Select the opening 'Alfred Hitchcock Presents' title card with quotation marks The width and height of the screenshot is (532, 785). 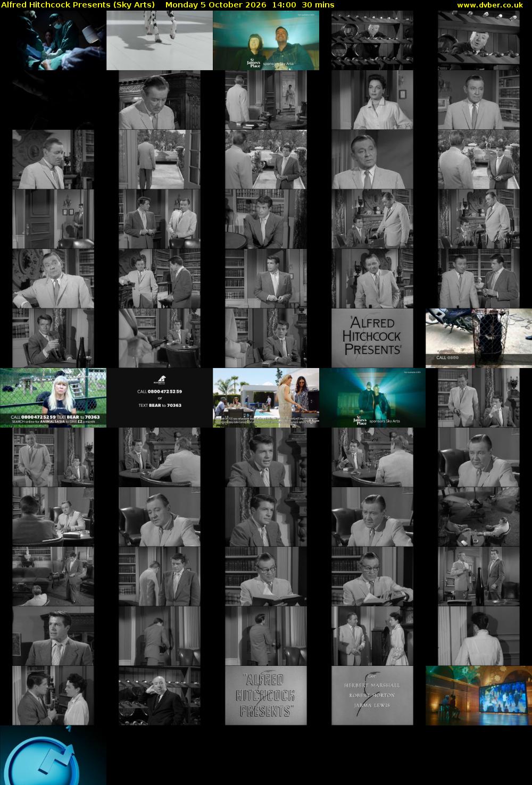(x=372, y=338)
